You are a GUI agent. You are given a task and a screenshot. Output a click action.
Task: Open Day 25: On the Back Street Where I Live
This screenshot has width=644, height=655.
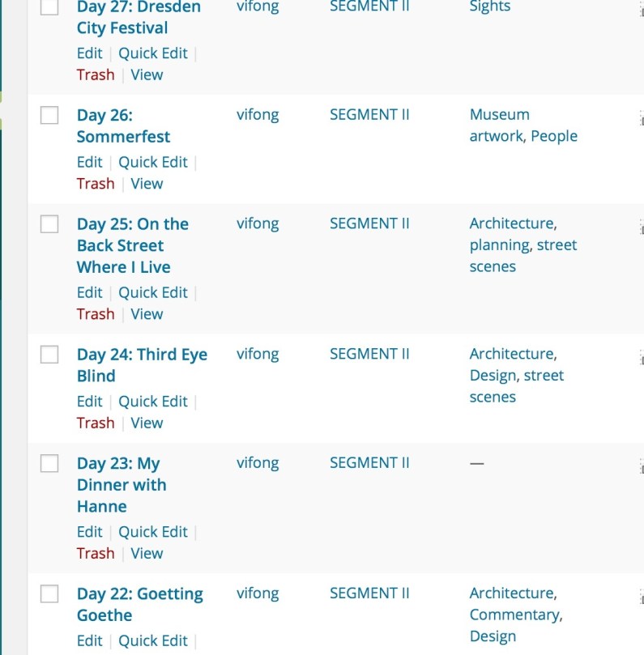coord(132,245)
